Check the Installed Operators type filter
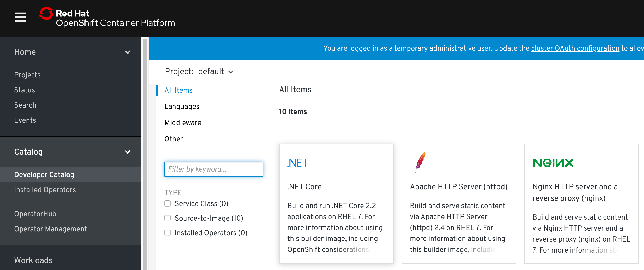 tap(167, 233)
